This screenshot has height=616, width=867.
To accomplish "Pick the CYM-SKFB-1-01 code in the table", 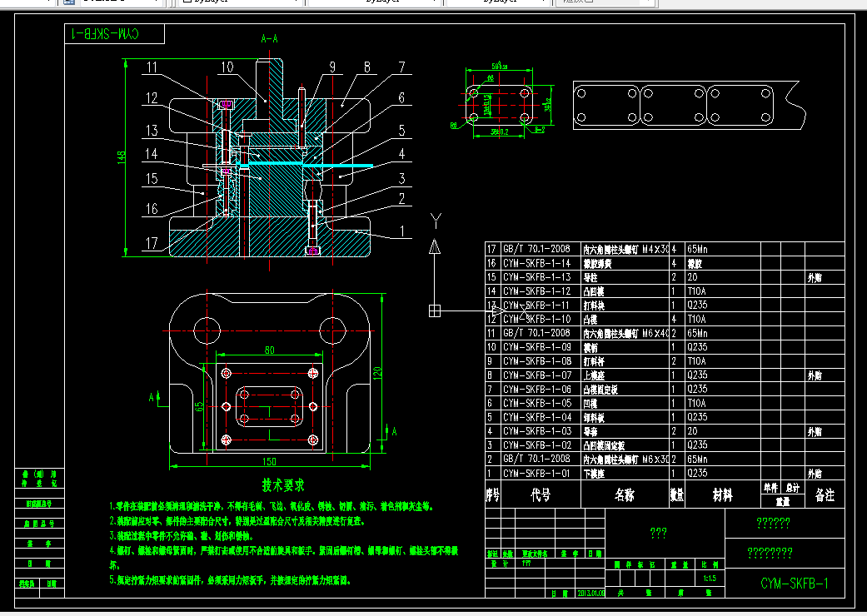I will 536,473.
